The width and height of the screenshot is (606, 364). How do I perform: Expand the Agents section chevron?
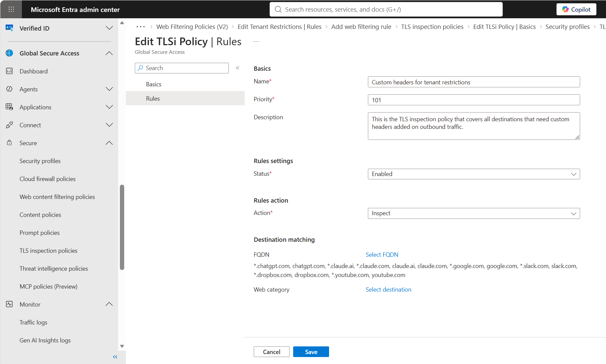pyautogui.click(x=109, y=89)
